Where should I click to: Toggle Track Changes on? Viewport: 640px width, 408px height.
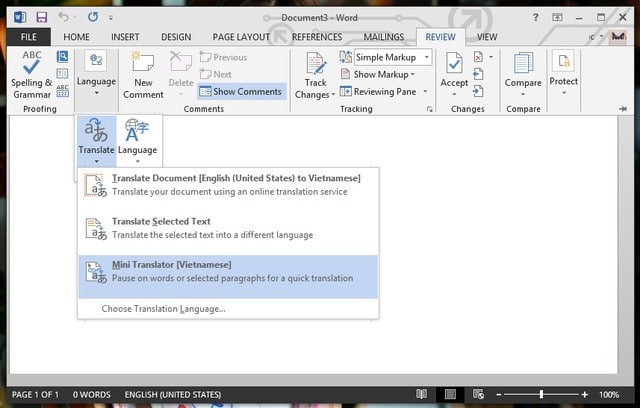coord(315,67)
